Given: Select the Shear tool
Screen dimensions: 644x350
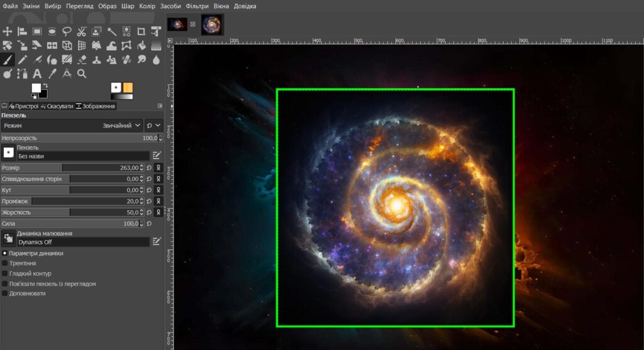Looking at the screenshot, I should pyautogui.click(x=37, y=45).
